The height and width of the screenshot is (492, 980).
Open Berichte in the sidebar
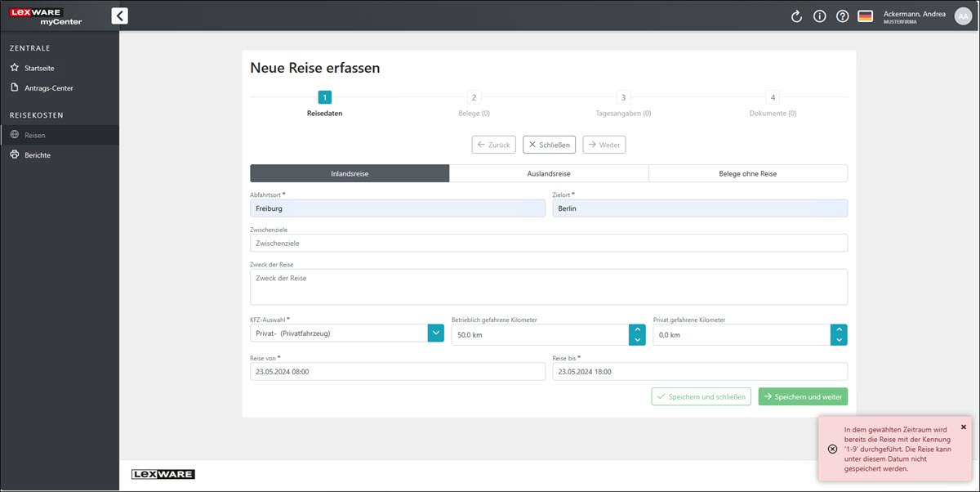click(x=38, y=154)
